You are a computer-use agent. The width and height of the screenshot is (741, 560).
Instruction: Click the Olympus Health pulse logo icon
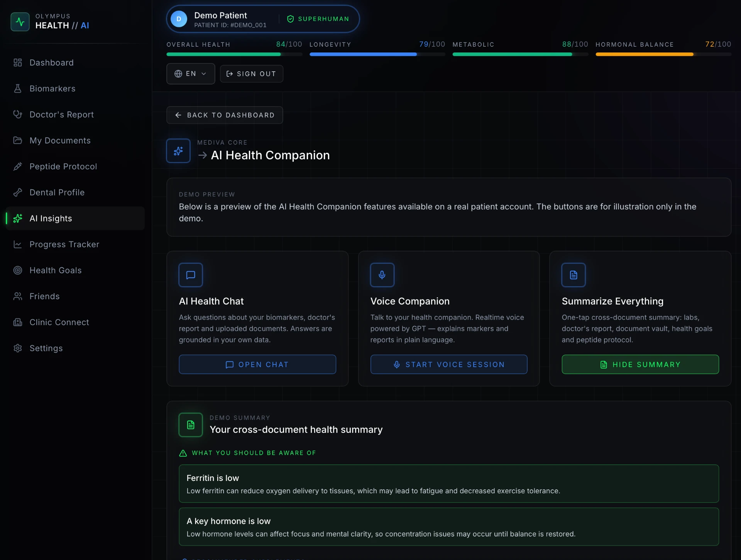pos(20,22)
